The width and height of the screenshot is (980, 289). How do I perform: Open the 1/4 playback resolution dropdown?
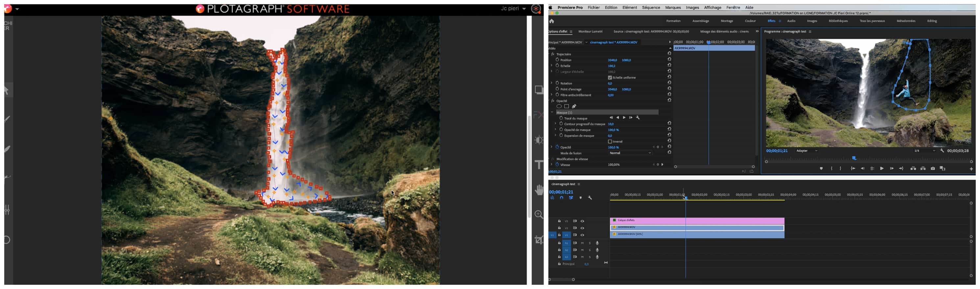(x=924, y=151)
